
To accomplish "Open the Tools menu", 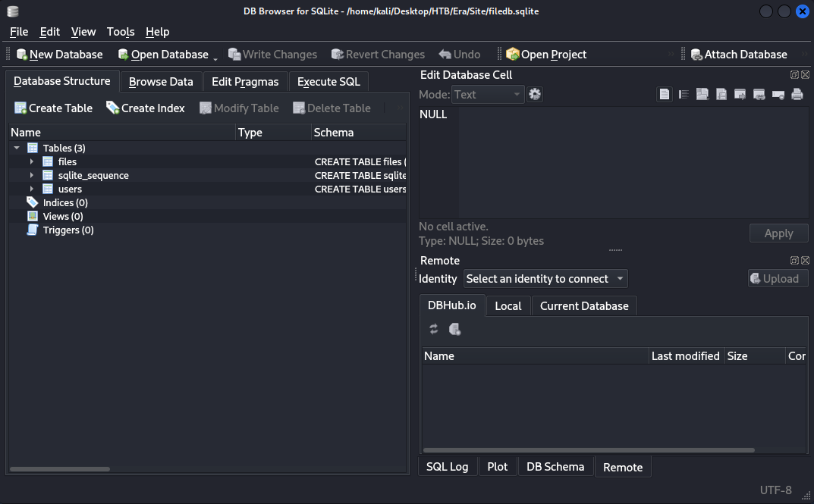I will (x=121, y=32).
